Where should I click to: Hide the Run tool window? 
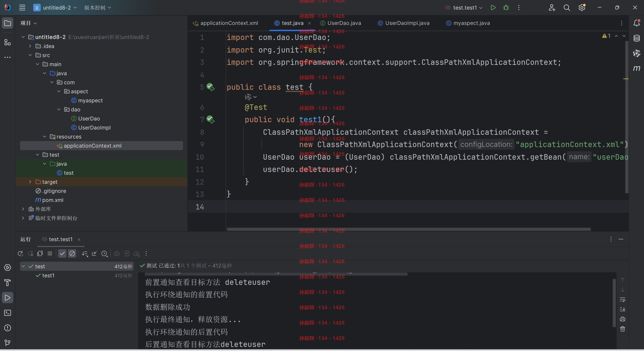click(621, 239)
